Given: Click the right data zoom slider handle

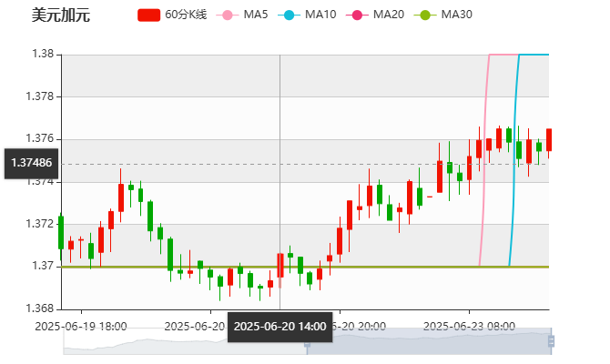Looking at the screenshot, I should (551, 341).
